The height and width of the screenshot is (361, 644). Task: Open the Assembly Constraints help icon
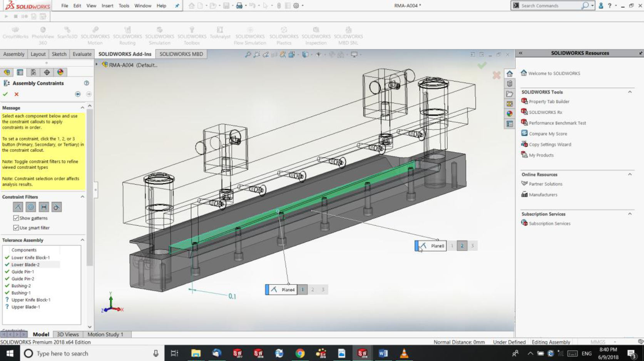(87, 83)
